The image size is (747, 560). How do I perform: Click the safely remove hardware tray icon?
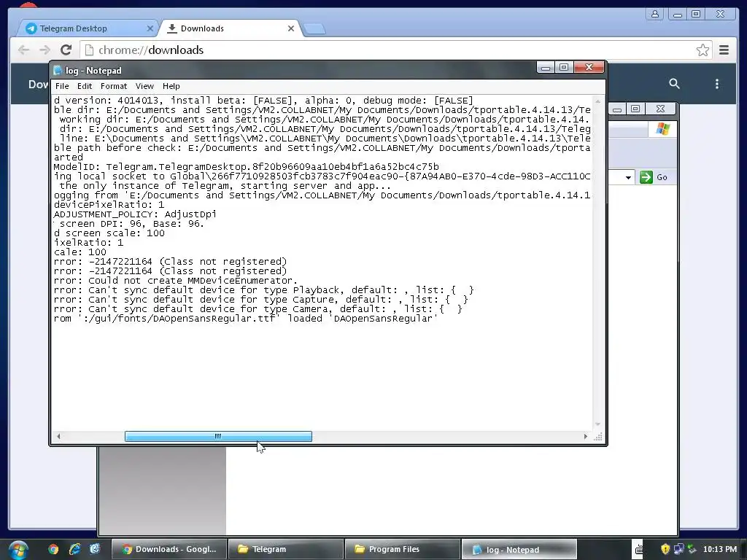[692, 550]
